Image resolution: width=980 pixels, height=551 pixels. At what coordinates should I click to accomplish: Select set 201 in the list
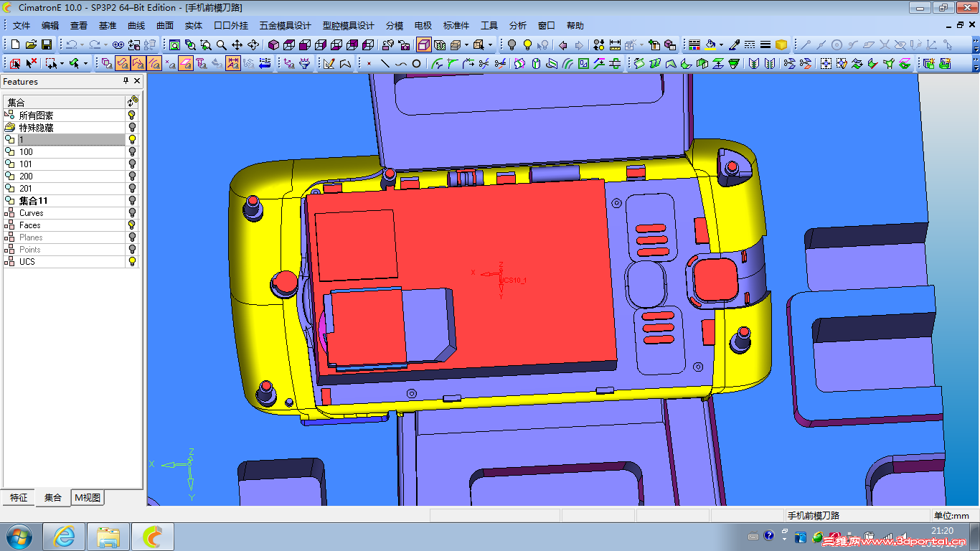pyautogui.click(x=65, y=188)
